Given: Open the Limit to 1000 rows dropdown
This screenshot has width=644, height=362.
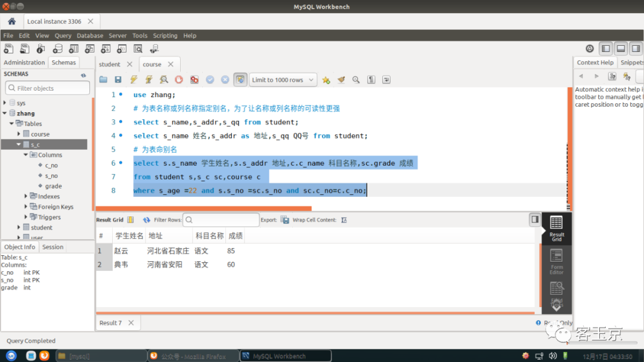Looking at the screenshot, I should (283, 80).
